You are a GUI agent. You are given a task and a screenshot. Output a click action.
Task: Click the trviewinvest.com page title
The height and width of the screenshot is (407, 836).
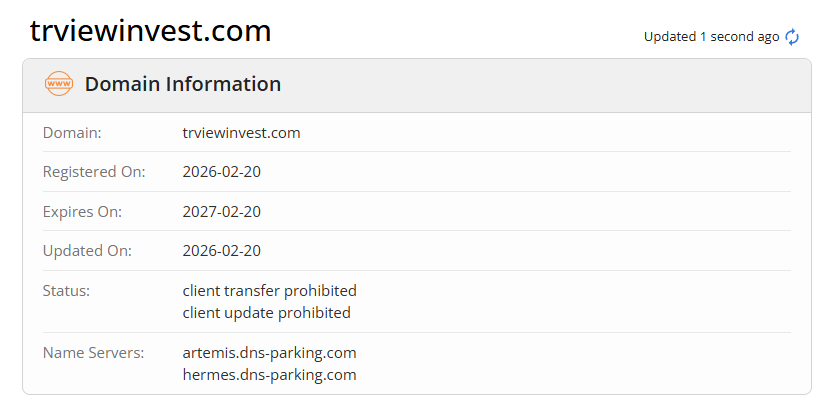coord(151,31)
